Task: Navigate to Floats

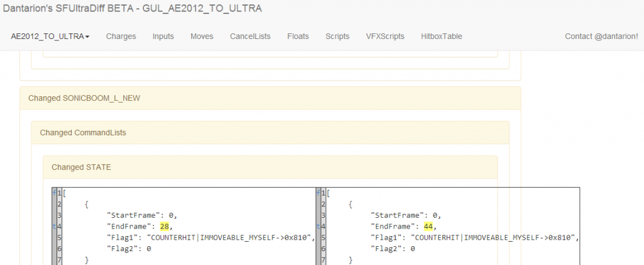Action: click(297, 36)
